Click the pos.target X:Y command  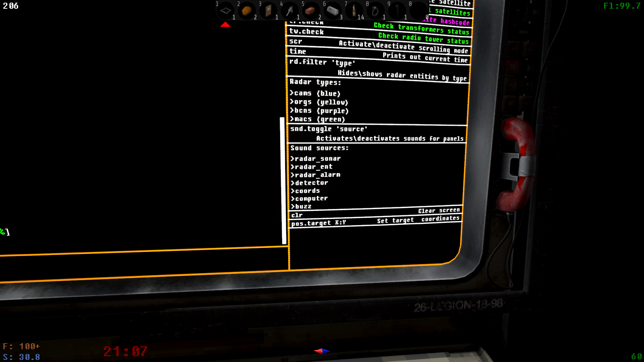pos(318,223)
